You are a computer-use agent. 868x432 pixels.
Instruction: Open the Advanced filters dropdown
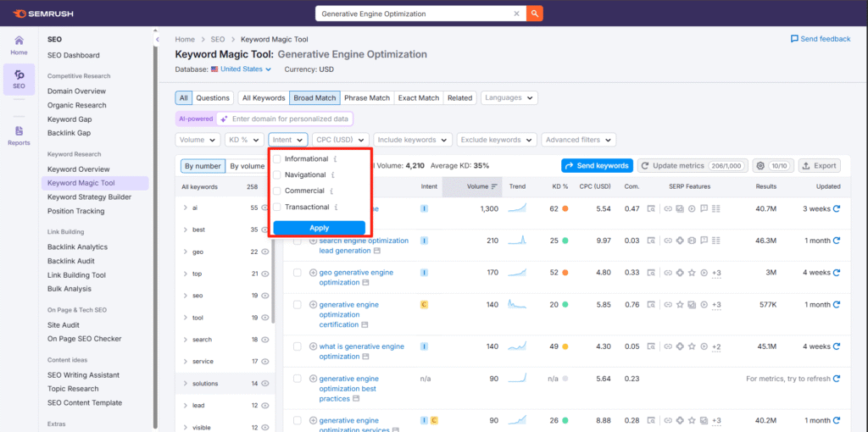tap(578, 140)
